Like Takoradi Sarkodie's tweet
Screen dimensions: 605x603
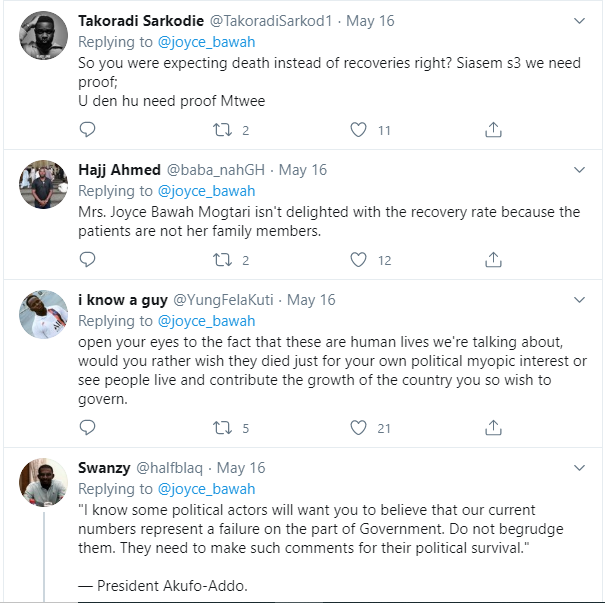(x=359, y=129)
